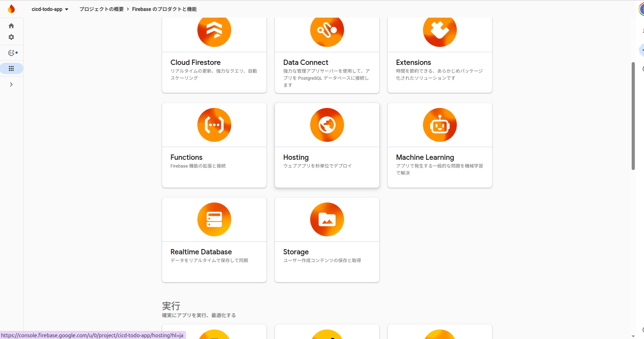This screenshot has width=644, height=339.
Task: Click Data Connect description mentioning PostgreSQL
Action: click(x=327, y=78)
